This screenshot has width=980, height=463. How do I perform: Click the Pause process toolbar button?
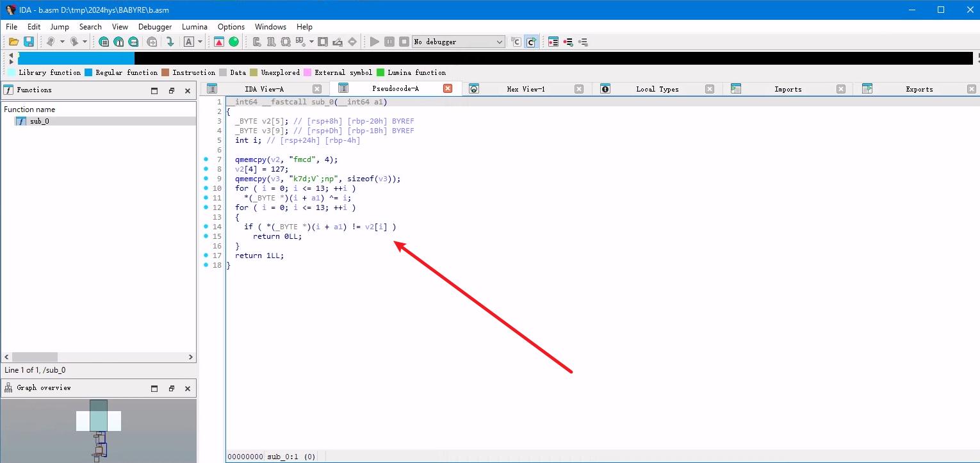coord(389,42)
